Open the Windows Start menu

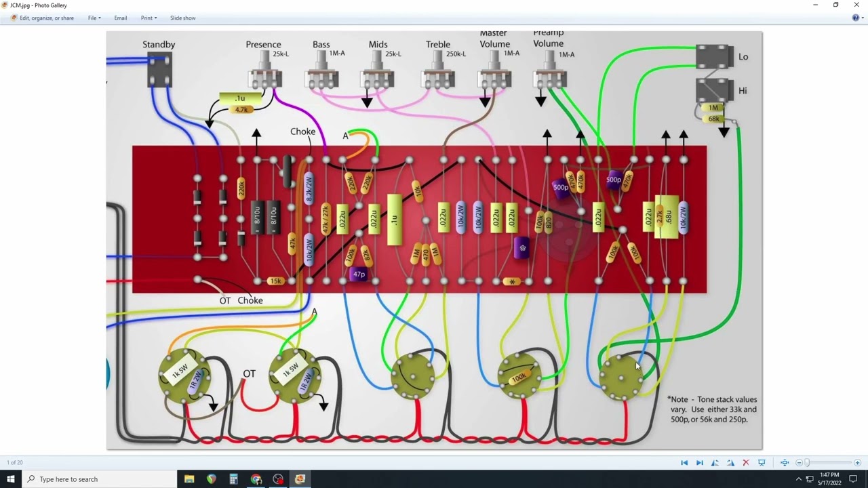(11, 479)
